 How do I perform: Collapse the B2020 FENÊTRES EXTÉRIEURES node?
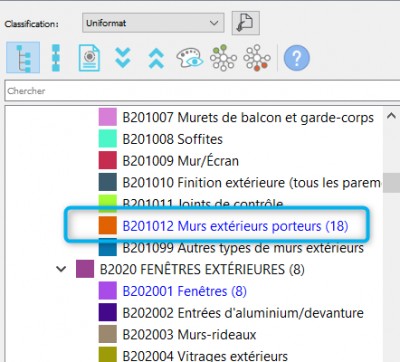coord(61,269)
